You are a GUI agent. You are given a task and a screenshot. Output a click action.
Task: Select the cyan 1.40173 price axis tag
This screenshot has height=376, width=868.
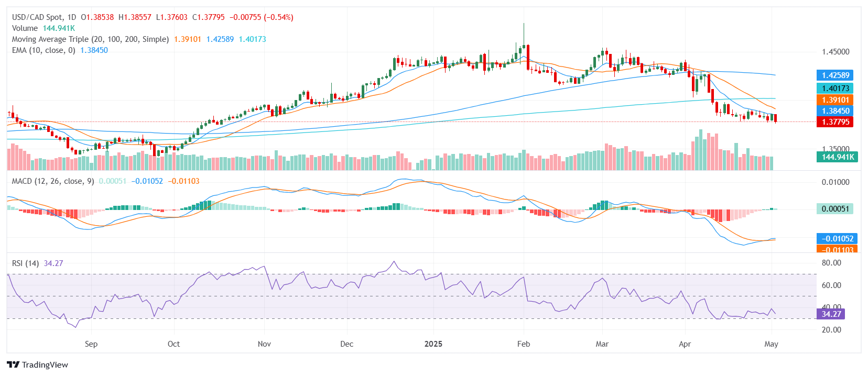click(835, 89)
